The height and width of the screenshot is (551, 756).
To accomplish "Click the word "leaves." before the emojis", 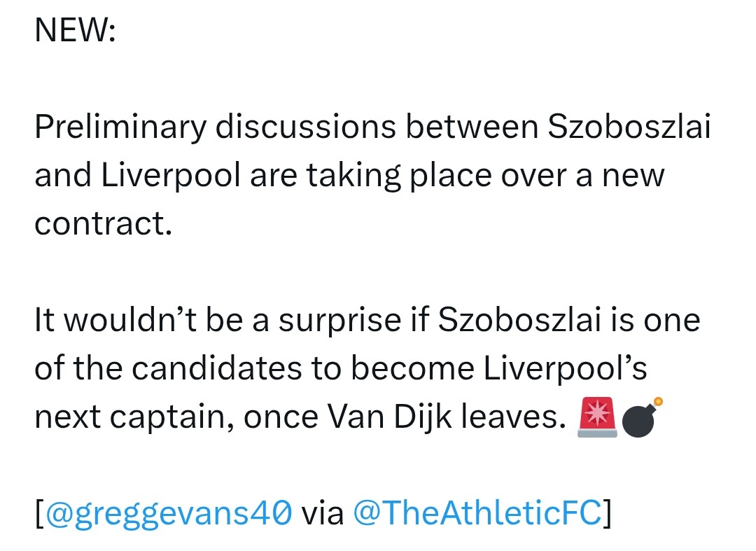I will click(521, 418).
